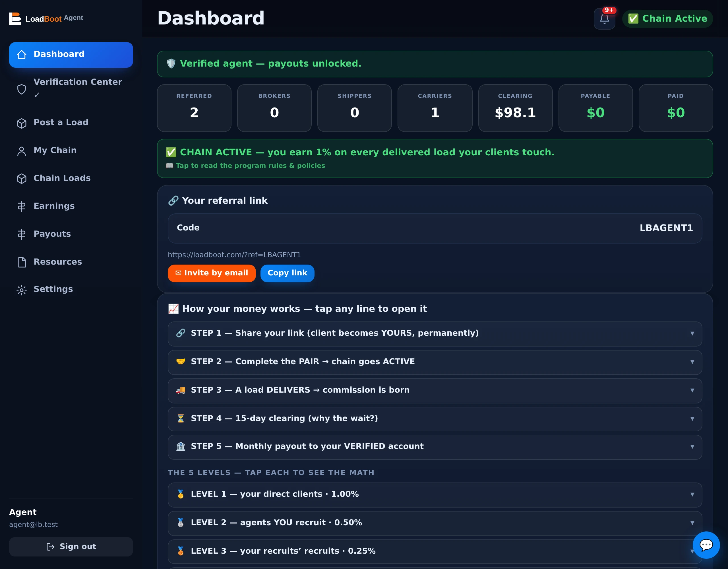Viewport: 728px width, 569px height.
Task: Open Settings page
Action: click(x=71, y=290)
